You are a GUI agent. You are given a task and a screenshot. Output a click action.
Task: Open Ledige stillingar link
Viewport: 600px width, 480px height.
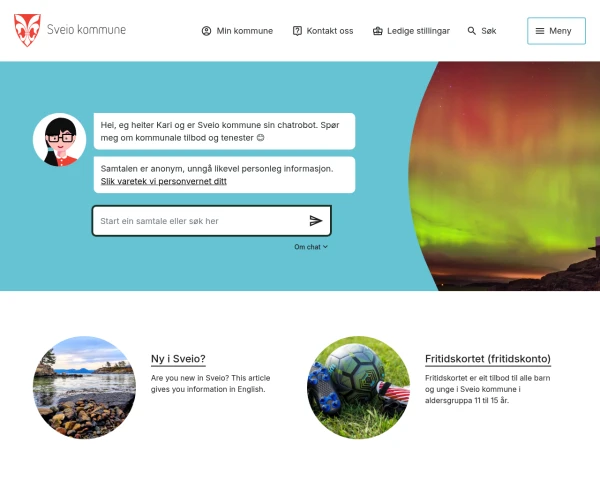(411, 31)
